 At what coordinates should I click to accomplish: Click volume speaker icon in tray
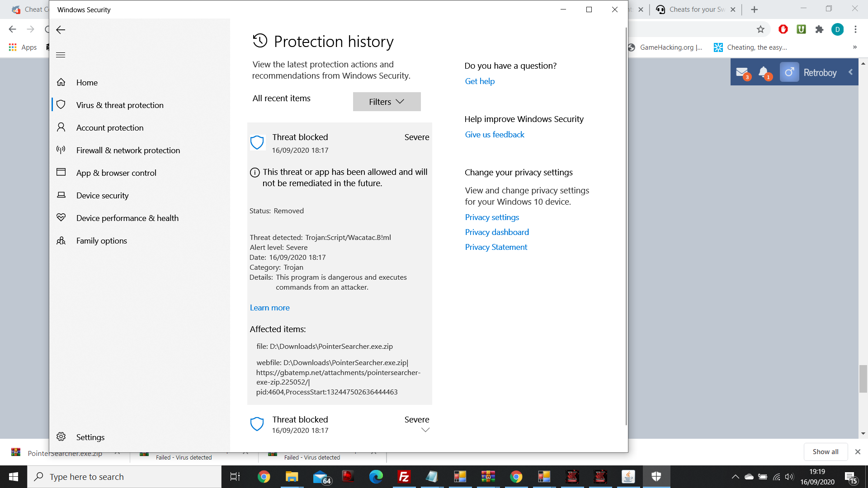point(789,477)
